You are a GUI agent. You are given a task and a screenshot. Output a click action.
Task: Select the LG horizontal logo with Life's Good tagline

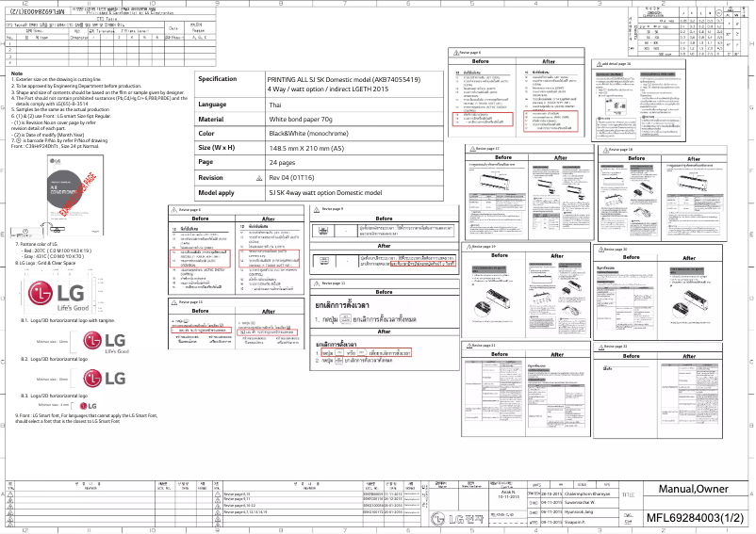(107, 343)
